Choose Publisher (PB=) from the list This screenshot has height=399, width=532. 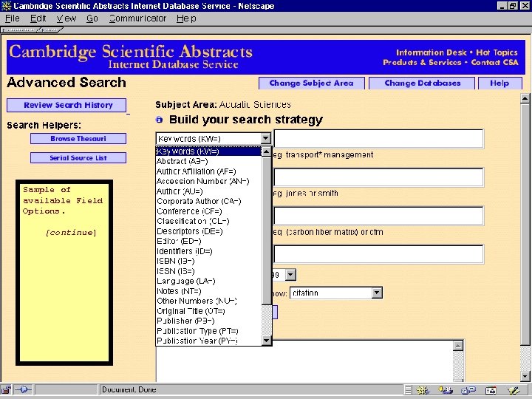click(208, 321)
